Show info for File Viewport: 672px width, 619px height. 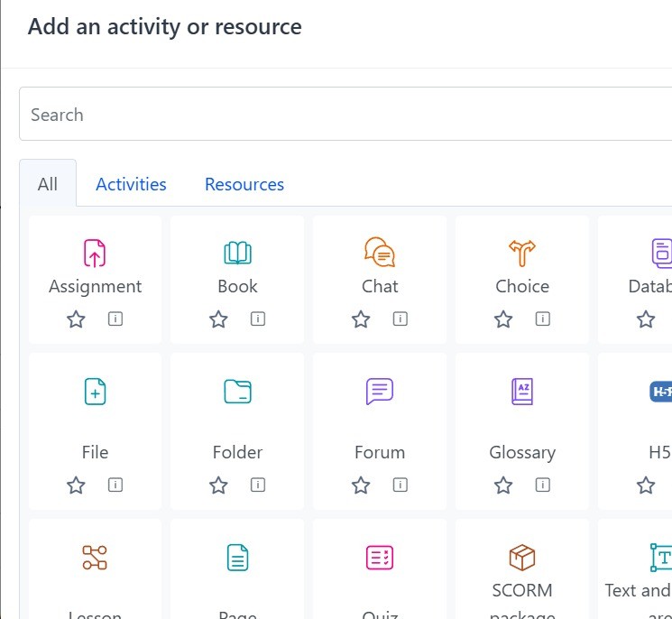(115, 485)
